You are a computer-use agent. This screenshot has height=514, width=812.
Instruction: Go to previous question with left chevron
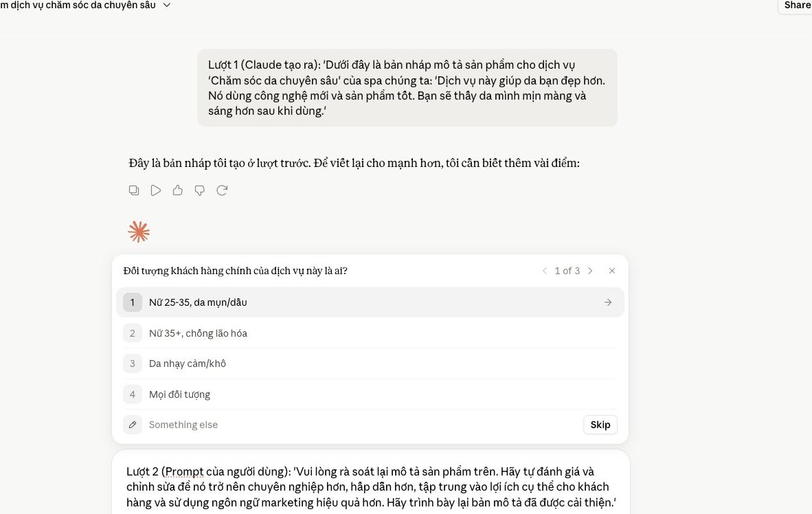coord(545,271)
